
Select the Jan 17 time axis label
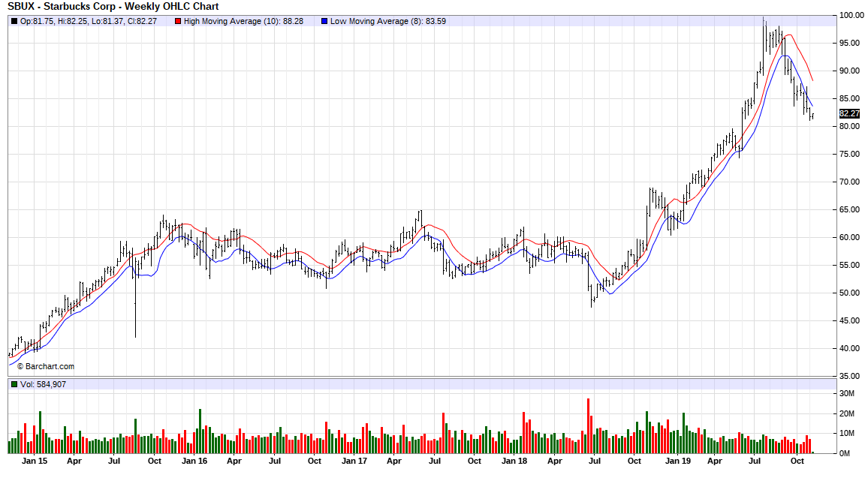[x=354, y=461]
